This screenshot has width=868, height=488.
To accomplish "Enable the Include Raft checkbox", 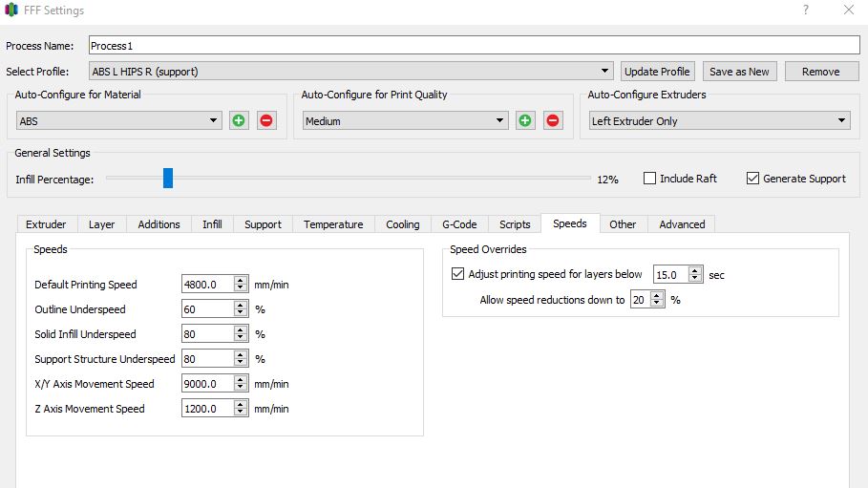I will coord(650,179).
